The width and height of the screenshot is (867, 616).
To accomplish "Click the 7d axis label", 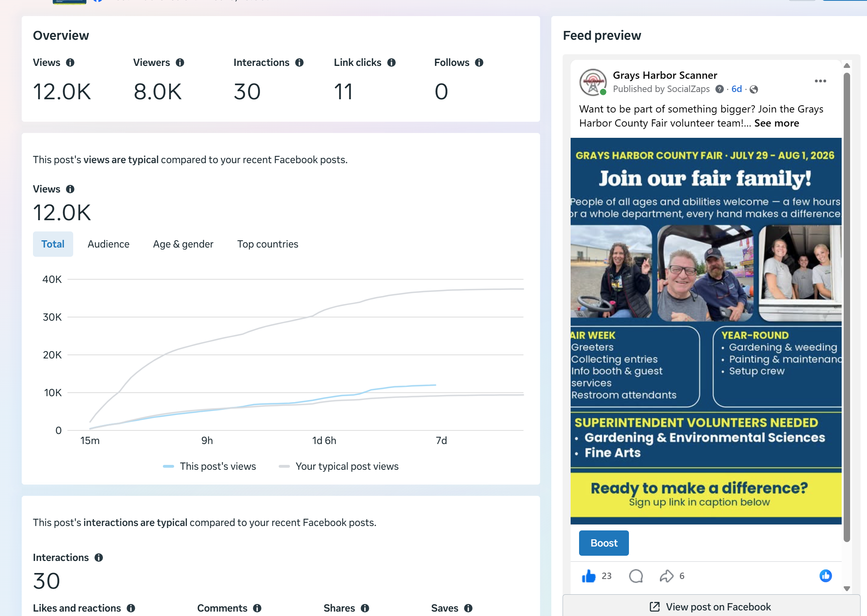I will [x=442, y=441].
